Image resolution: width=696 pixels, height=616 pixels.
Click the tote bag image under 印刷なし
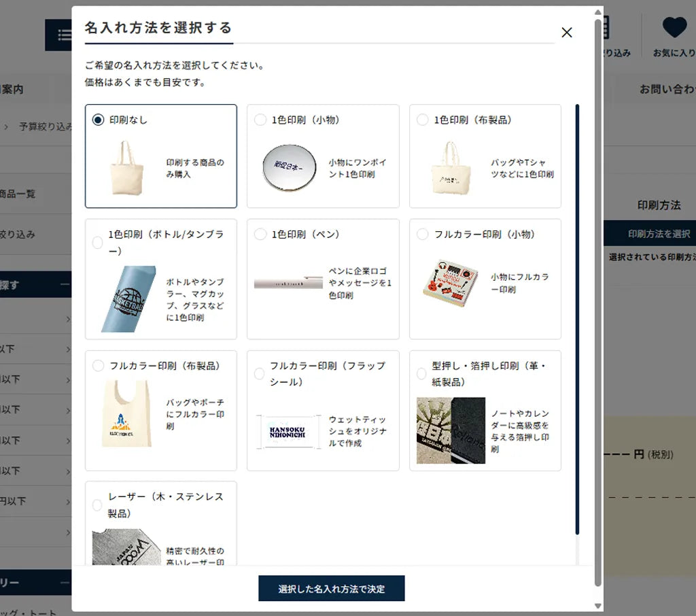click(x=127, y=168)
